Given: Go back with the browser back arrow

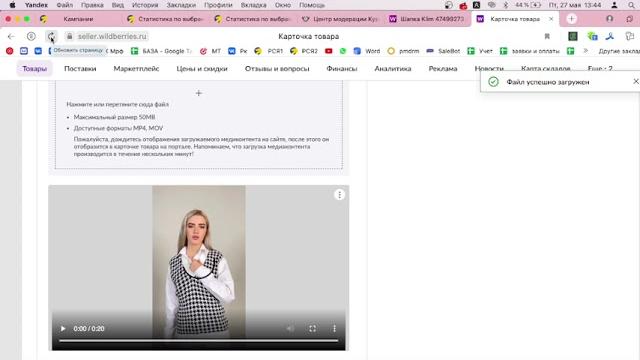Looking at the screenshot, I should [11, 36].
